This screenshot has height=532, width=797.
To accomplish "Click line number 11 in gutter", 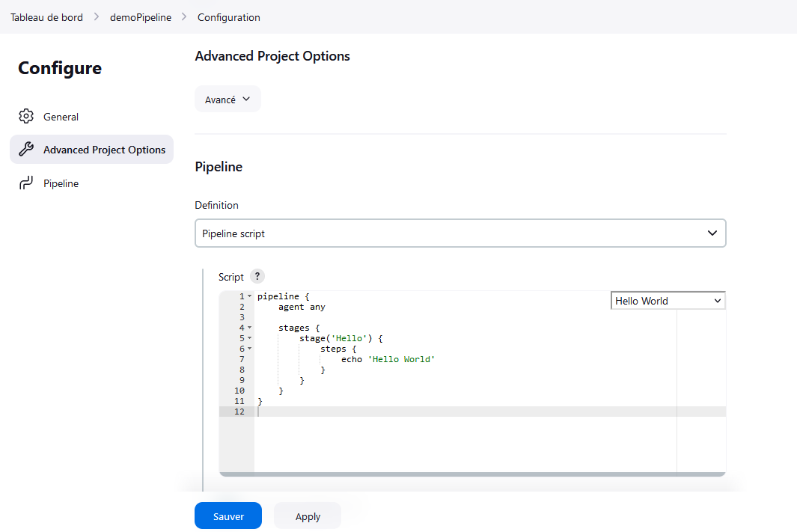I will pos(239,401).
